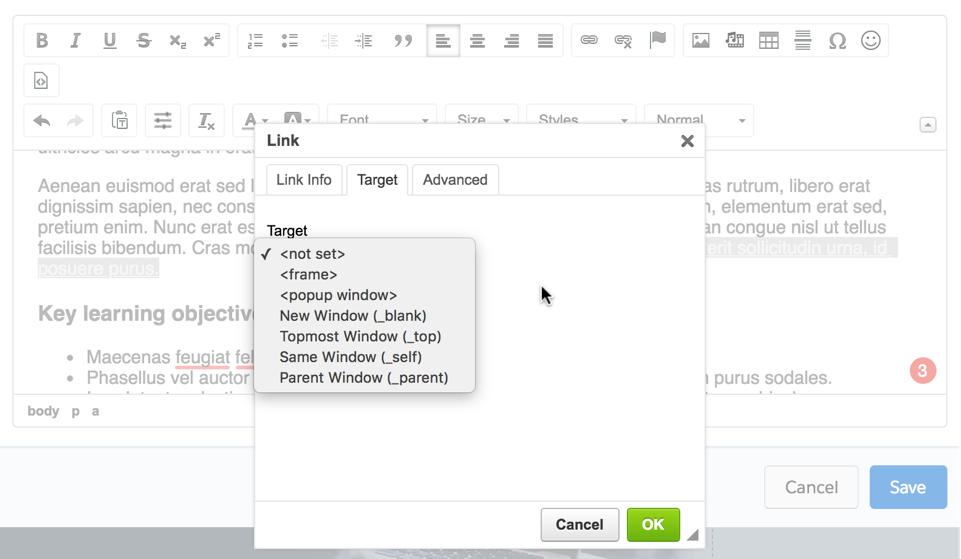Center align the text
The height and width of the screenshot is (559, 961).
tap(478, 41)
